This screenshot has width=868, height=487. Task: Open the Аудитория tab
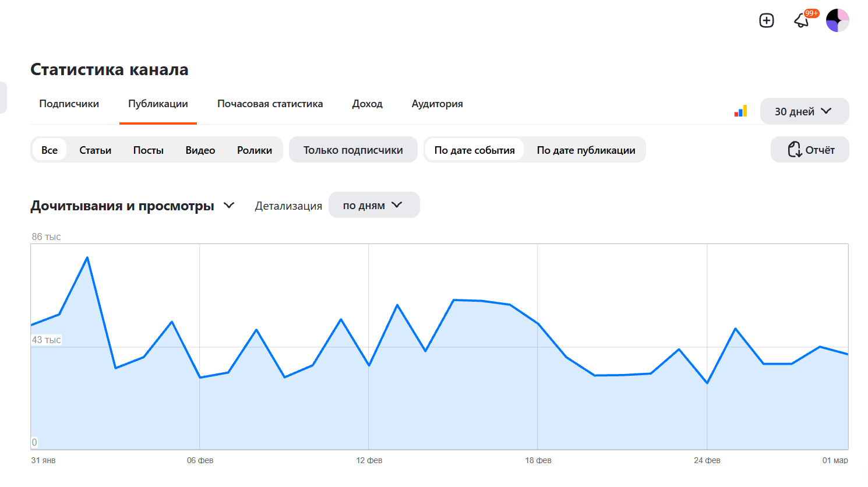click(437, 104)
